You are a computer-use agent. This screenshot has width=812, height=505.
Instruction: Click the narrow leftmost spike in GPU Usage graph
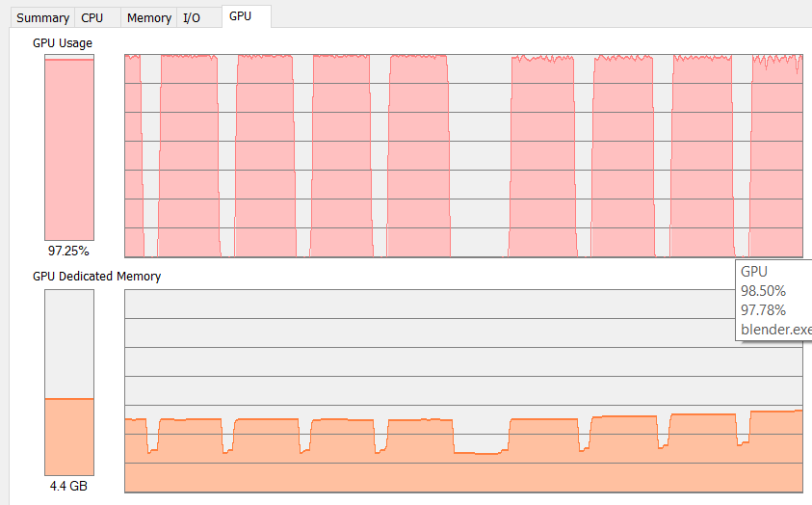[133, 154]
